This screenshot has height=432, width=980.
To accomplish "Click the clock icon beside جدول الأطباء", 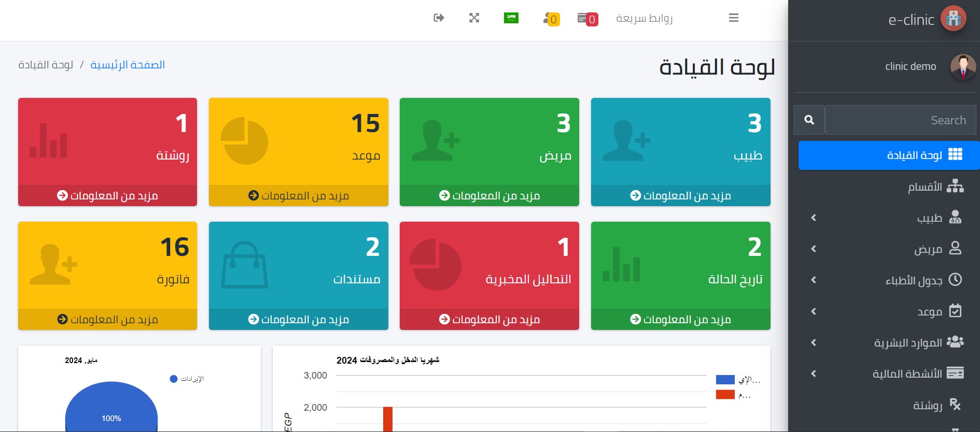I will tap(955, 280).
